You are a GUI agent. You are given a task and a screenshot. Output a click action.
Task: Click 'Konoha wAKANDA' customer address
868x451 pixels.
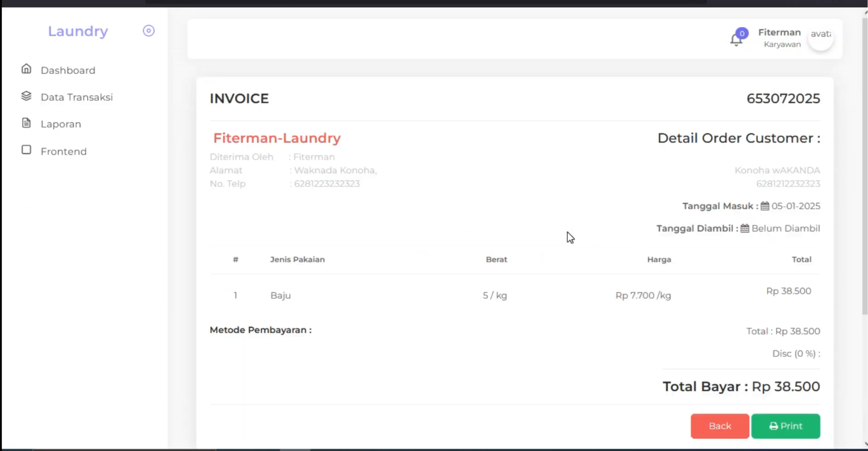pyautogui.click(x=777, y=170)
